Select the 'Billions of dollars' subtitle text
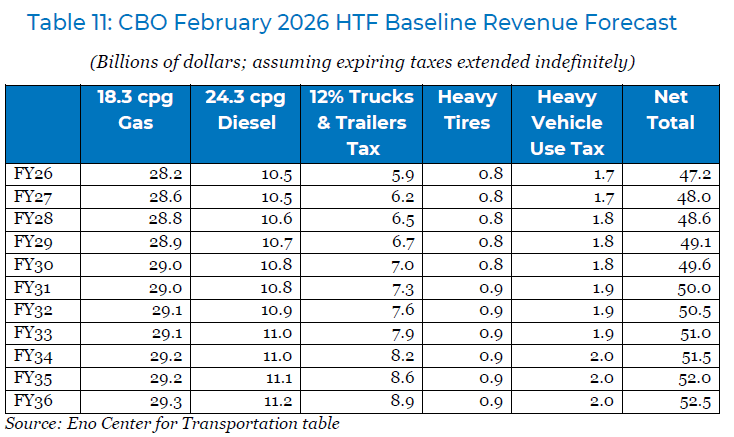 click(x=364, y=62)
